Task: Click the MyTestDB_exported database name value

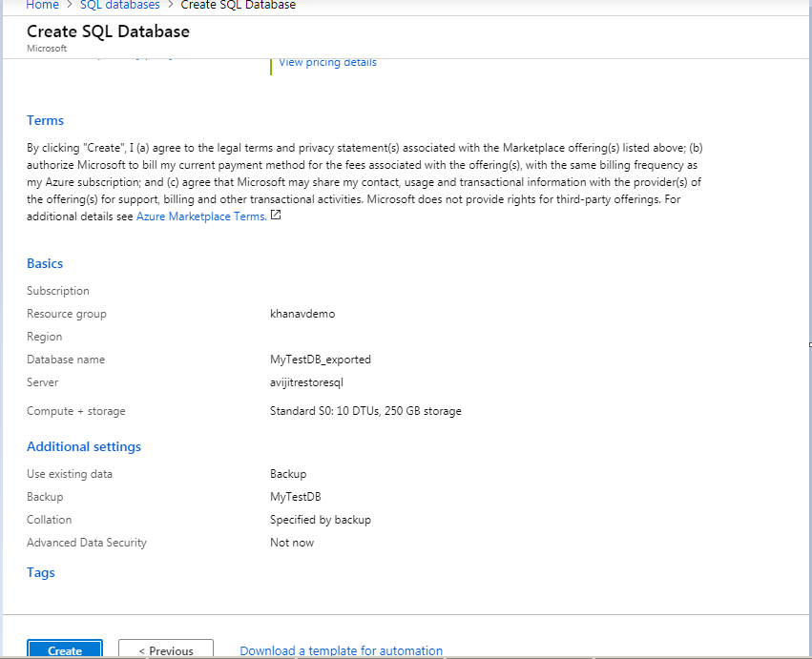Action: coord(321,360)
